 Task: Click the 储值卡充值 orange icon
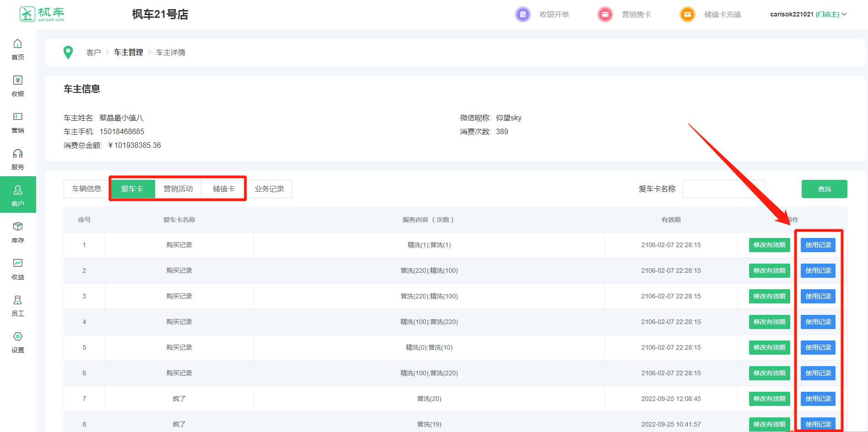(687, 15)
